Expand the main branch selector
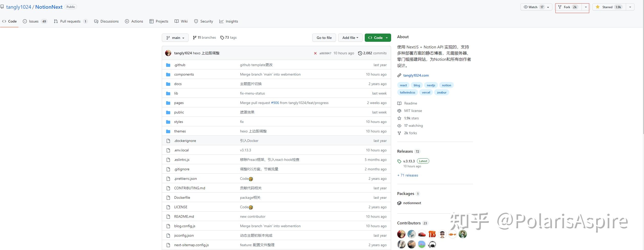This screenshot has height=250, width=644. click(175, 38)
